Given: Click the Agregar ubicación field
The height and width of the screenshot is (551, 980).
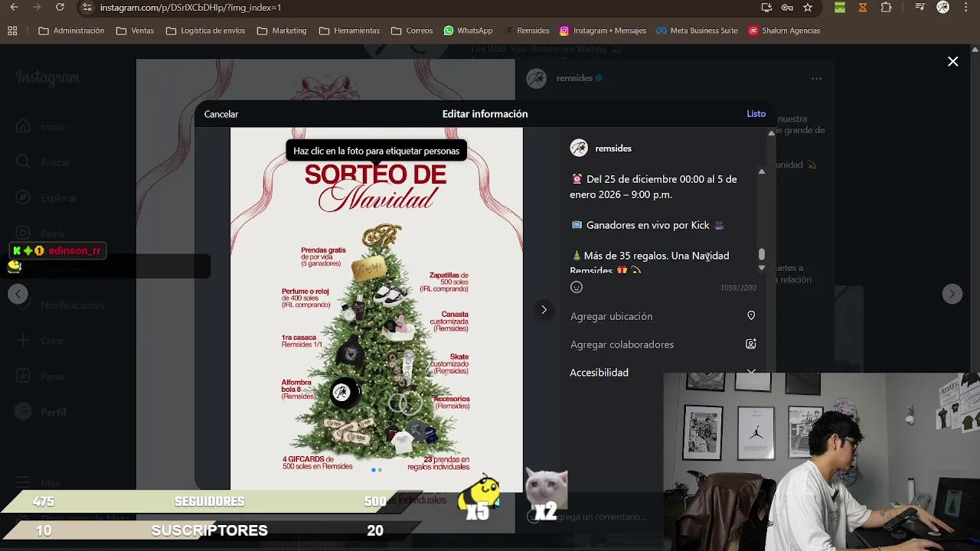Looking at the screenshot, I should click(663, 316).
